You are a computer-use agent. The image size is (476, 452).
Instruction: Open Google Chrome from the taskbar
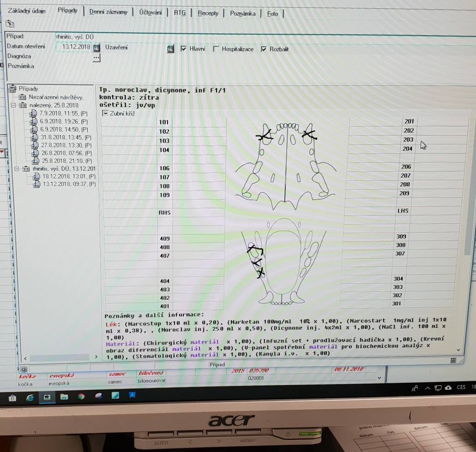click(81, 396)
